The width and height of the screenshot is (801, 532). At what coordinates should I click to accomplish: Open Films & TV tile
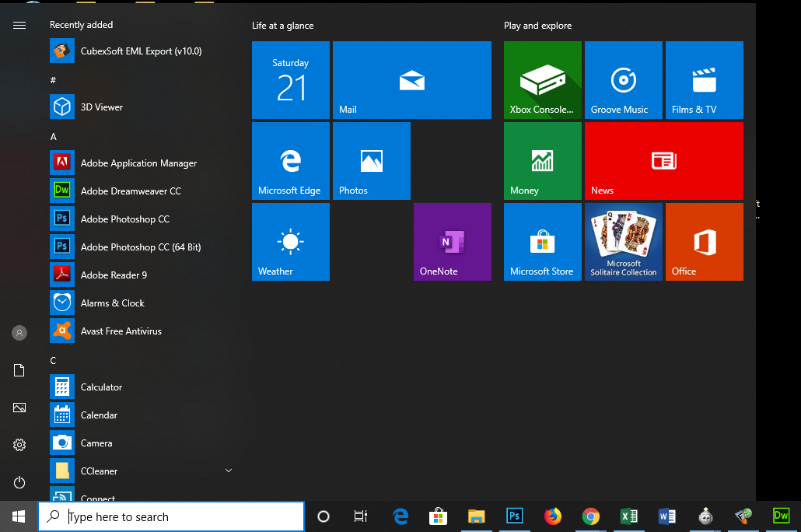coord(705,80)
